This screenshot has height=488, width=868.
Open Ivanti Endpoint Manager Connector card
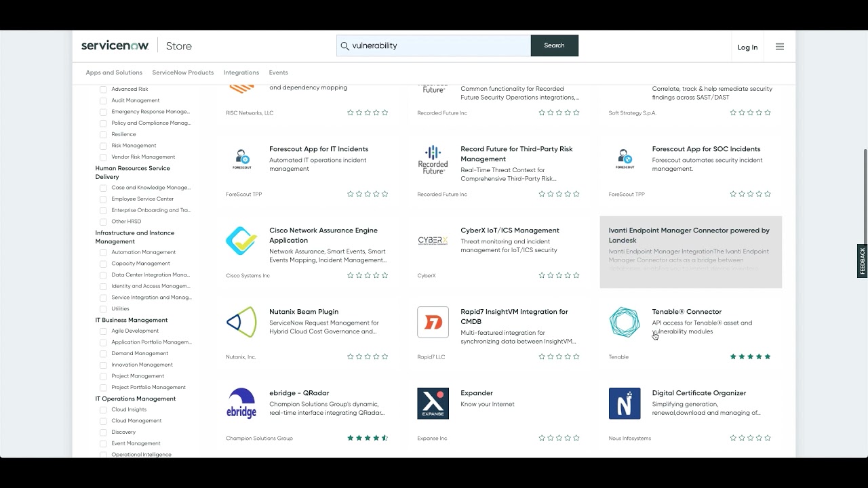(x=691, y=252)
